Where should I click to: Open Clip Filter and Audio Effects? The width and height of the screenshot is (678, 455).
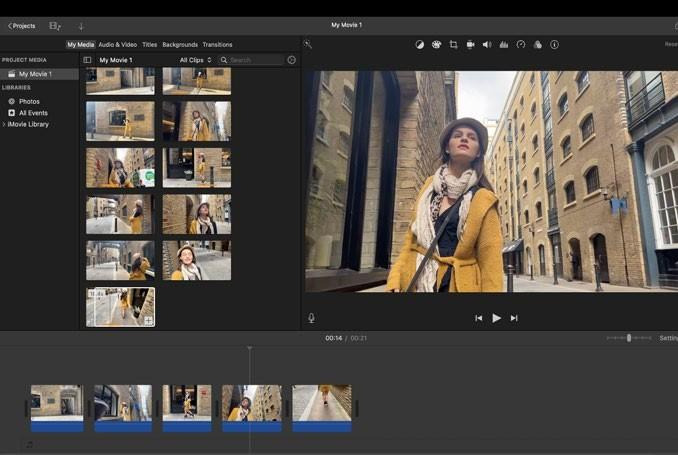point(537,45)
